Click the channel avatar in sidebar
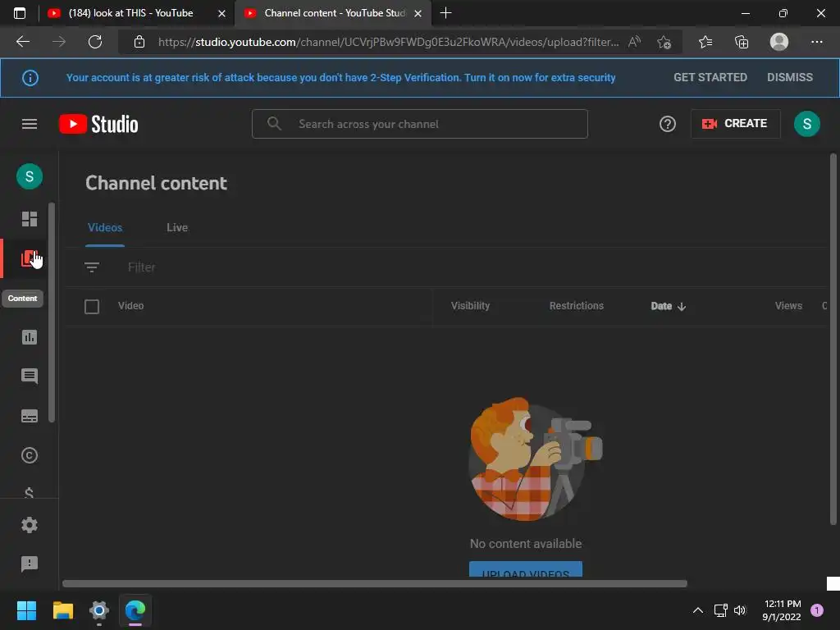The height and width of the screenshot is (630, 840). [x=29, y=176]
